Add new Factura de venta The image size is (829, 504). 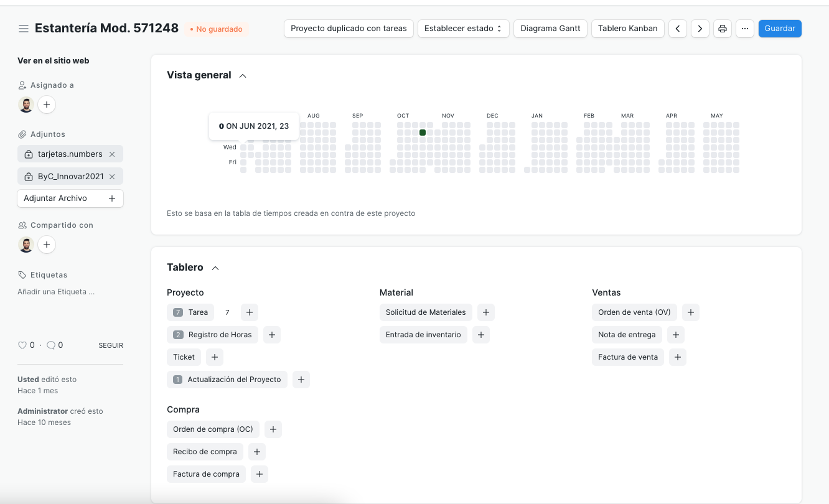(x=678, y=357)
